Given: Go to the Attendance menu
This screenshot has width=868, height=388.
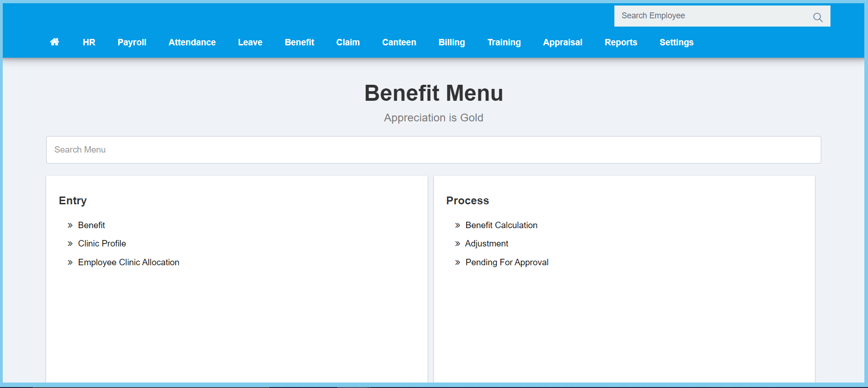Looking at the screenshot, I should click(x=192, y=42).
